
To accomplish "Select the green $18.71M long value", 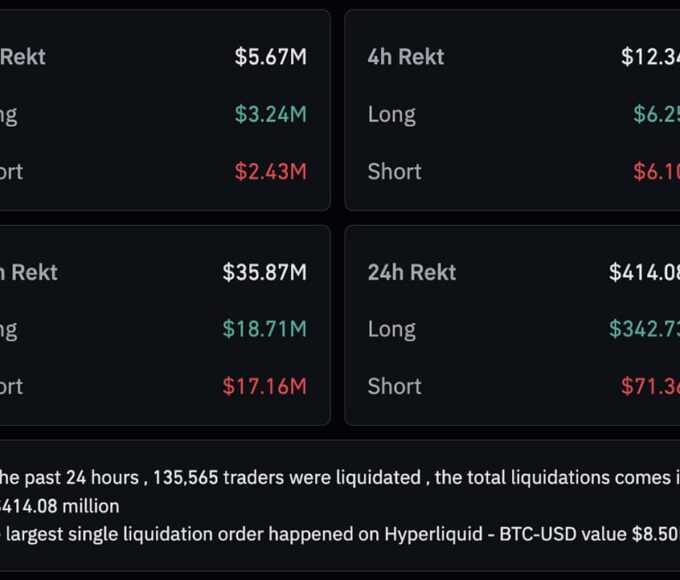I will coord(264,329).
